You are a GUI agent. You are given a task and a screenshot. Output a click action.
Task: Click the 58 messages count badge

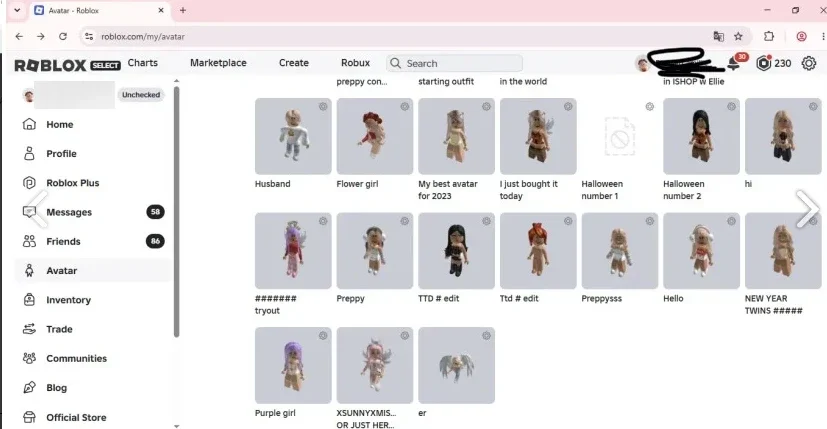(155, 212)
